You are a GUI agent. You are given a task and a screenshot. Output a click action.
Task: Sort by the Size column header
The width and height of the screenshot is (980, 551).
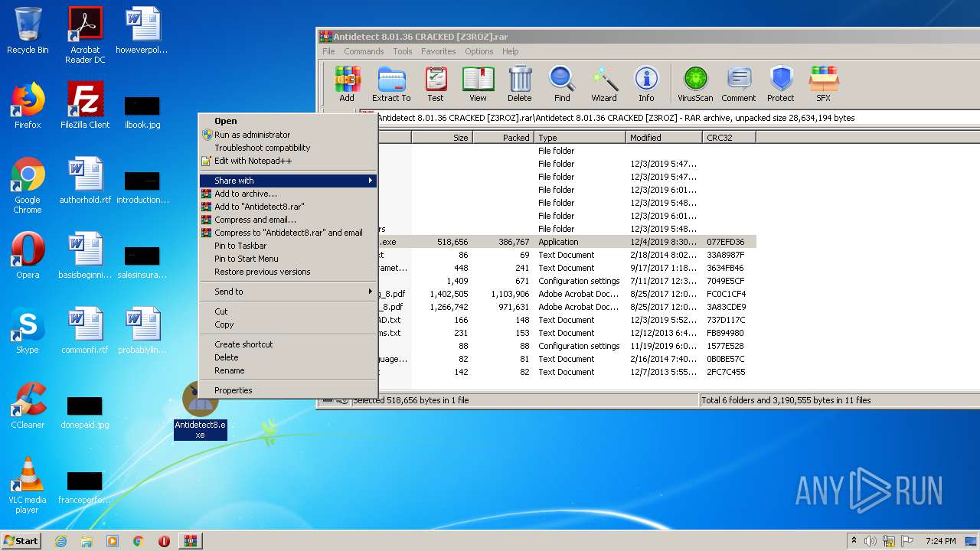(x=442, y=138)
